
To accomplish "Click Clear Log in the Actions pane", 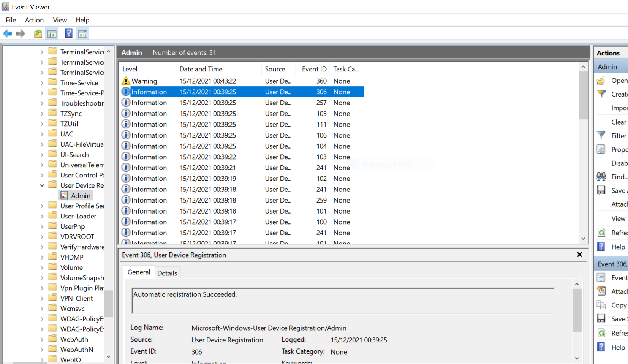I will click(618, 122).
